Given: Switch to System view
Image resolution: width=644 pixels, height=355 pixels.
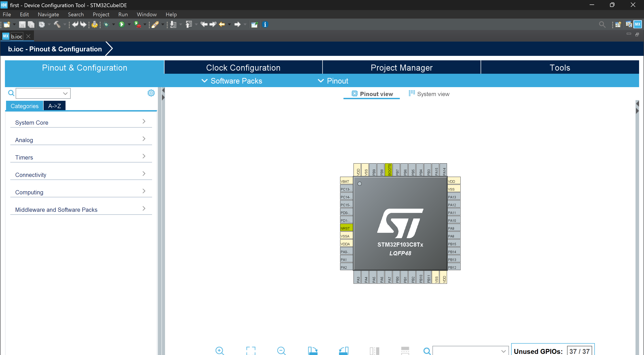Looking at the screenshot, I should (x=429, y=94).
